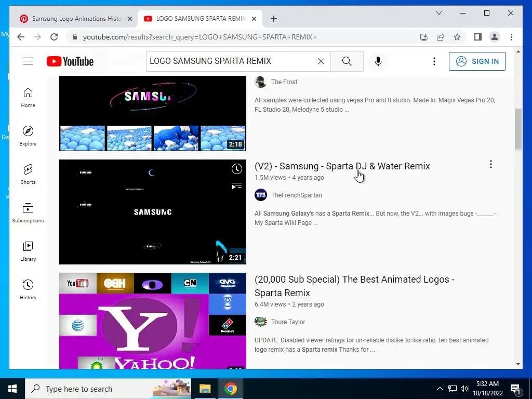Open tab search chevron dropdown
The image size is (532, 399).
tap(438, 13)
